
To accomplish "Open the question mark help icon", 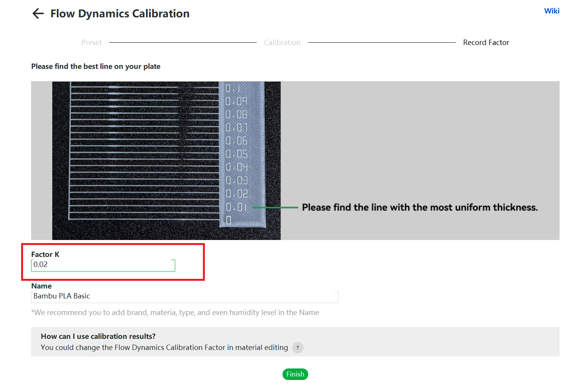I will [297, 348].
